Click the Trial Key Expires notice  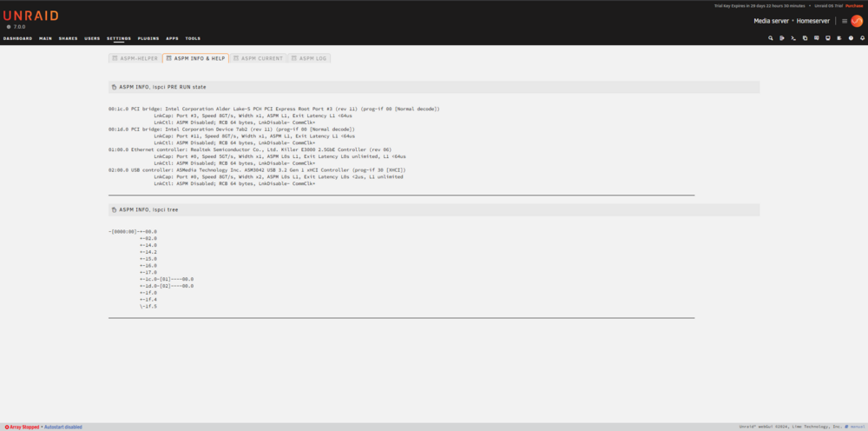(x=759, y=5)
